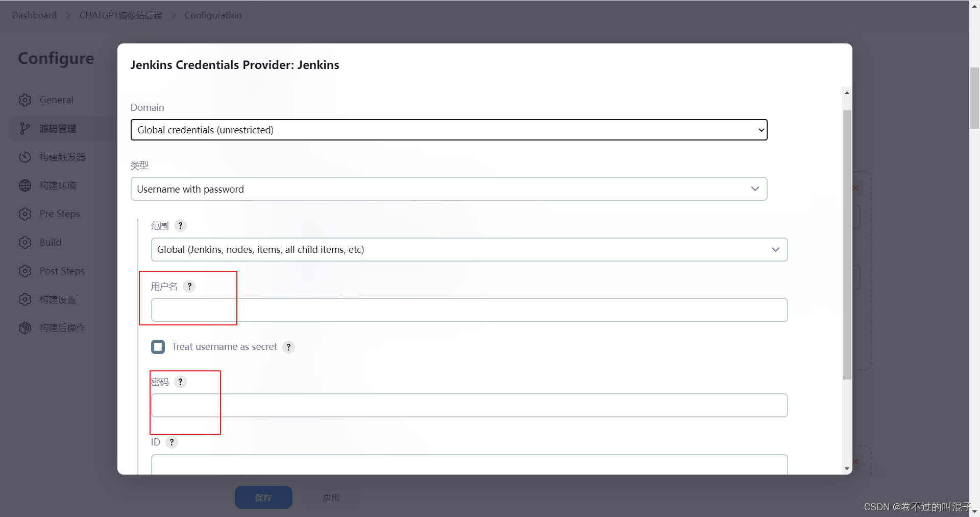Open help for 密码 password field

point(180,382)
